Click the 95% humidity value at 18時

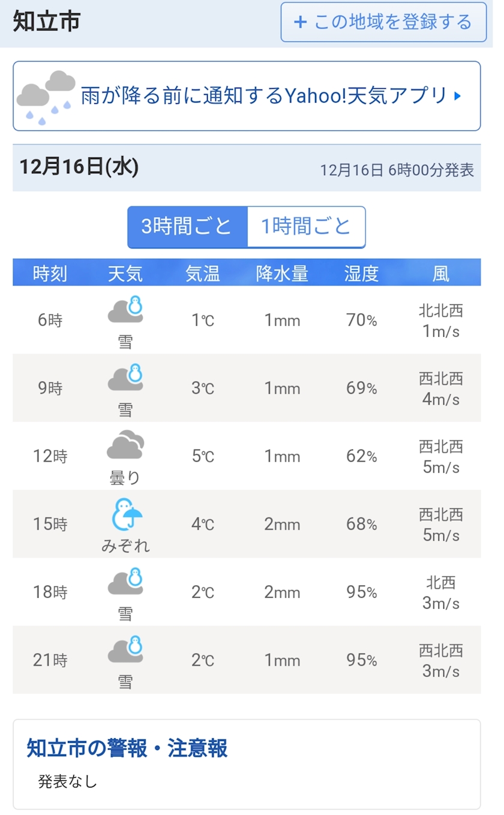pos(362,592)
